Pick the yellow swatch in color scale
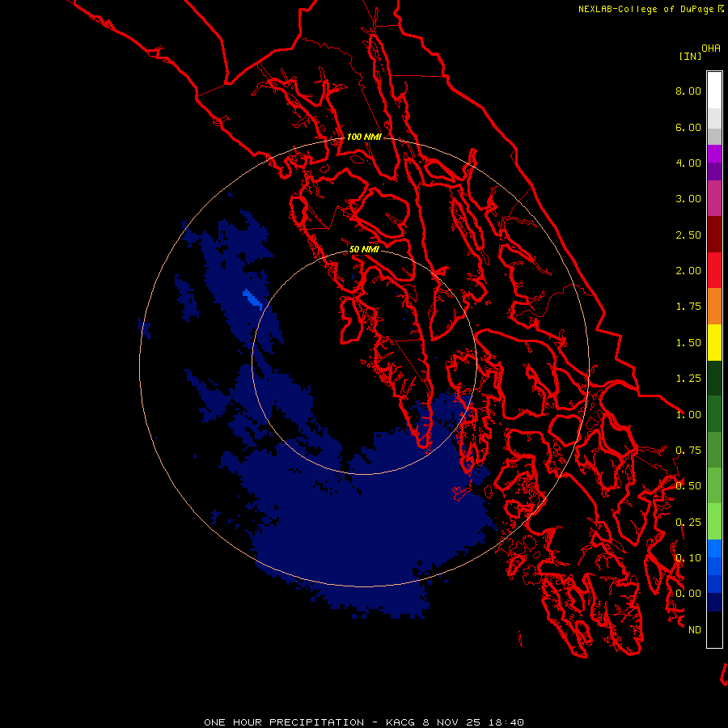This screenshot has width=728, height=728. [x=714, y=343]
